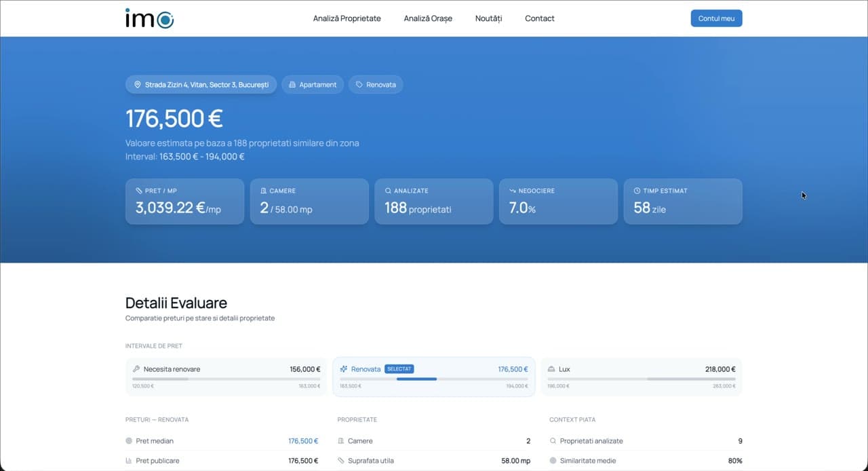This screenshot has height=471, width=868.
Task: Select the Renovata price card
Action: click(x=434, y=377)
